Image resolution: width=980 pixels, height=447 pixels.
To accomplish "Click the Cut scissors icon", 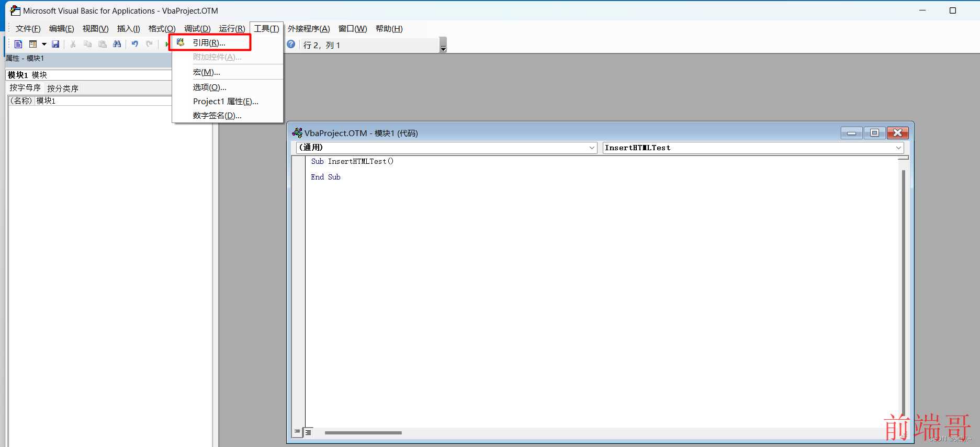I will tap(73, 44).
